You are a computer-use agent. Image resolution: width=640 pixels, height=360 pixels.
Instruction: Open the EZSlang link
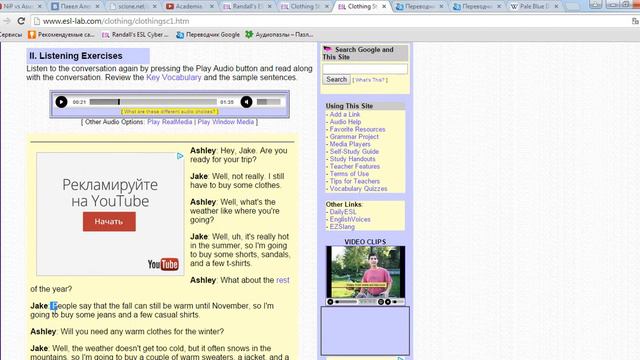342,227
